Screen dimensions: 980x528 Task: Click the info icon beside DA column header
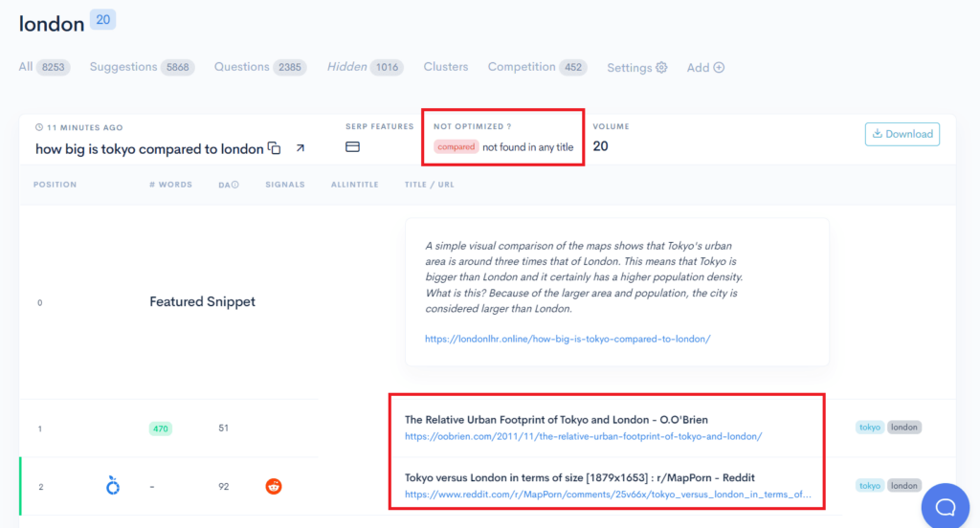[235, 185]
